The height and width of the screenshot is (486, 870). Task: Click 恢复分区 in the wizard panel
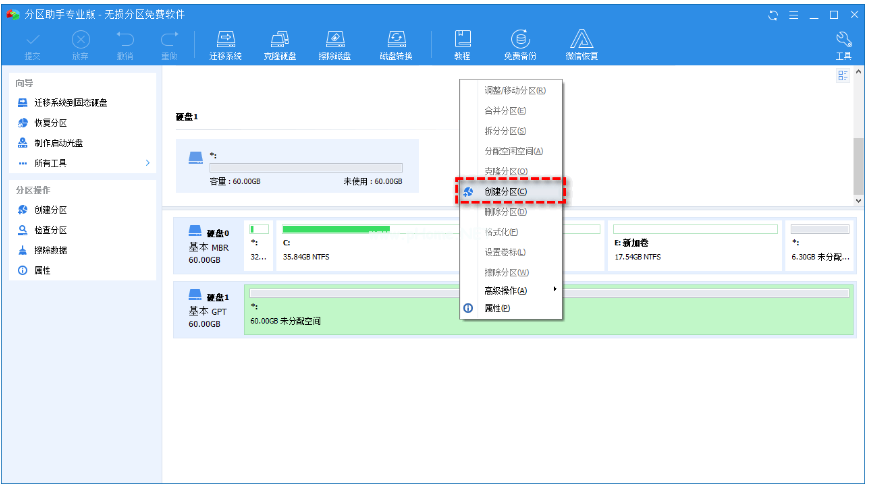click(51, 123)
